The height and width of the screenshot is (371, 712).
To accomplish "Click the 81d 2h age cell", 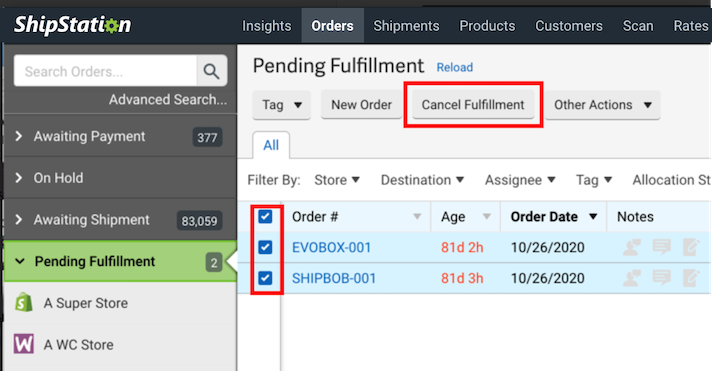I will 462,247.
